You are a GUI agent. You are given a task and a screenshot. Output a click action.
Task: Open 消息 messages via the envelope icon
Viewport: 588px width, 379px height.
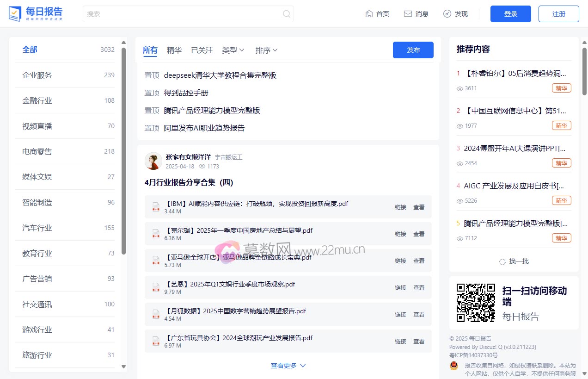click(407, 14)
